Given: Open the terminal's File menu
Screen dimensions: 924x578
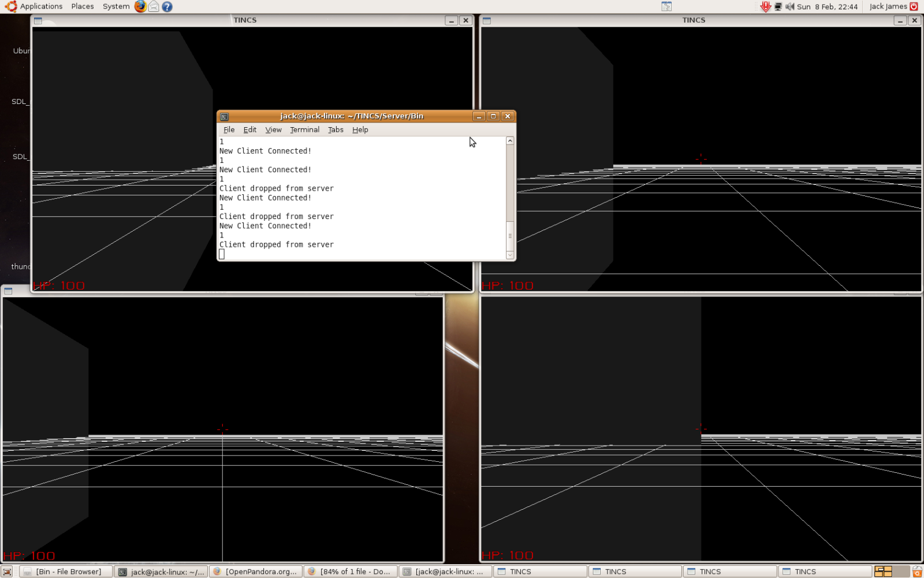Looking at the screenshot, I should tap(229, 129).
